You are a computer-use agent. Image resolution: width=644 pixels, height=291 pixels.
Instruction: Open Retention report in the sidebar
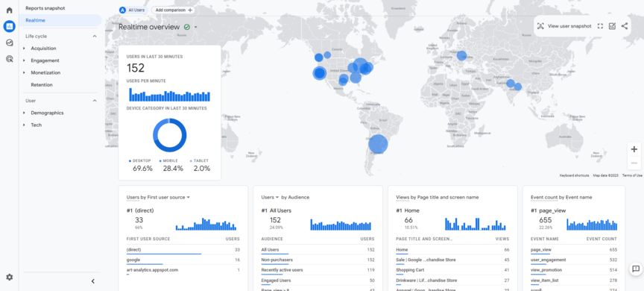click(x=42, y=84)
